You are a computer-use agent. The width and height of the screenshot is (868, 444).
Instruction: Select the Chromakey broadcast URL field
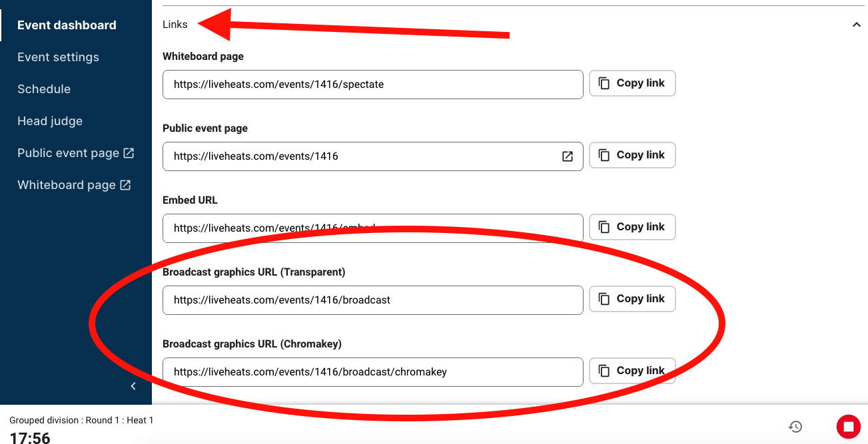(x=373, y=372)
